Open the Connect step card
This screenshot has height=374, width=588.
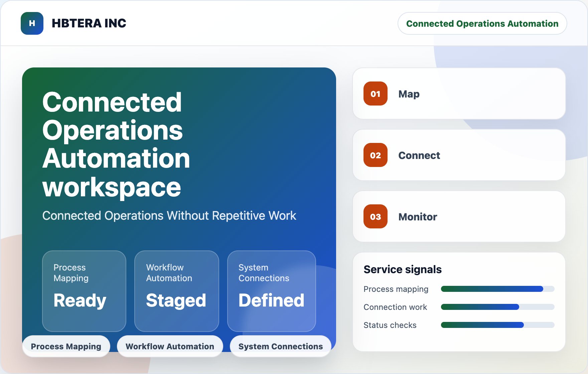coord(459,155)
